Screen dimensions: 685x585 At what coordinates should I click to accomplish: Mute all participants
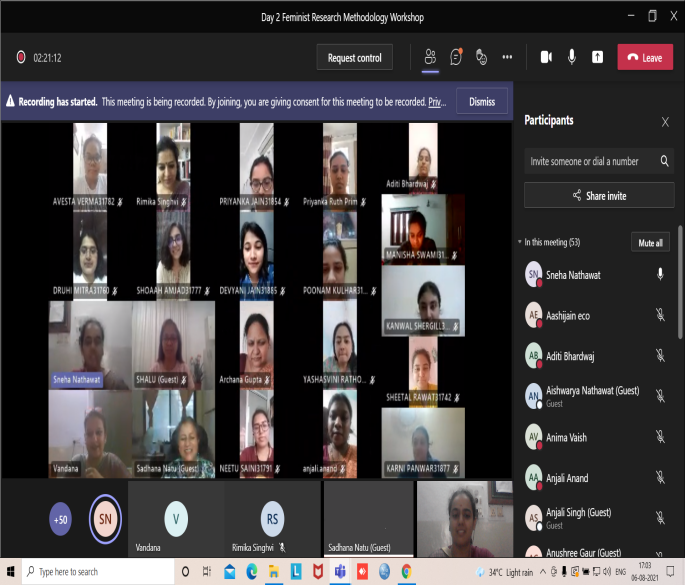[650, 243]
